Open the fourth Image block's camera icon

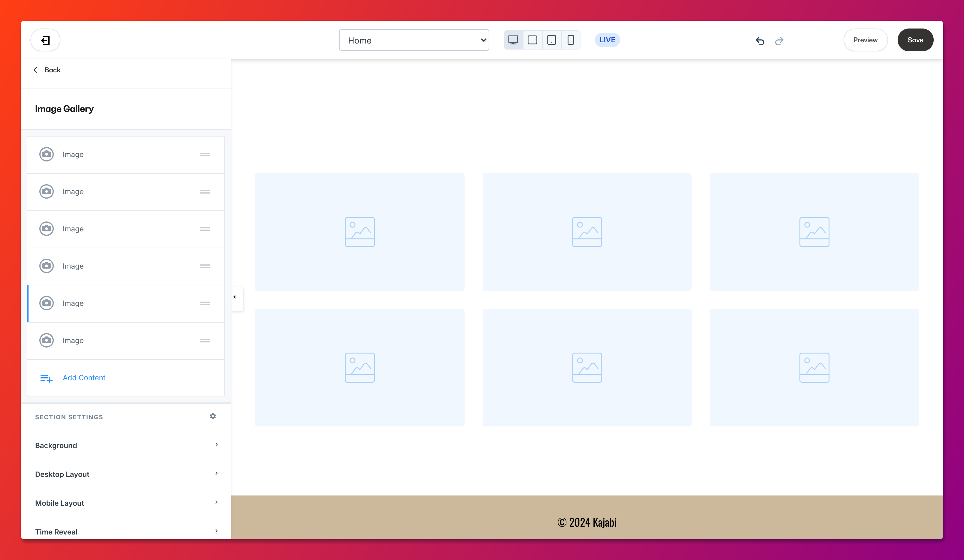[47, 266]
